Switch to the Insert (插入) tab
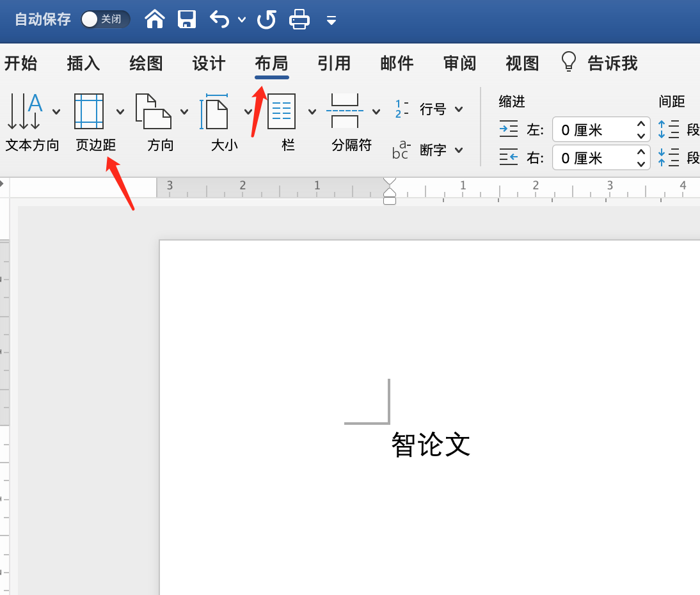The width and height of the screenshot is (700, 595). pyautogui.click(x=83, y=63)
